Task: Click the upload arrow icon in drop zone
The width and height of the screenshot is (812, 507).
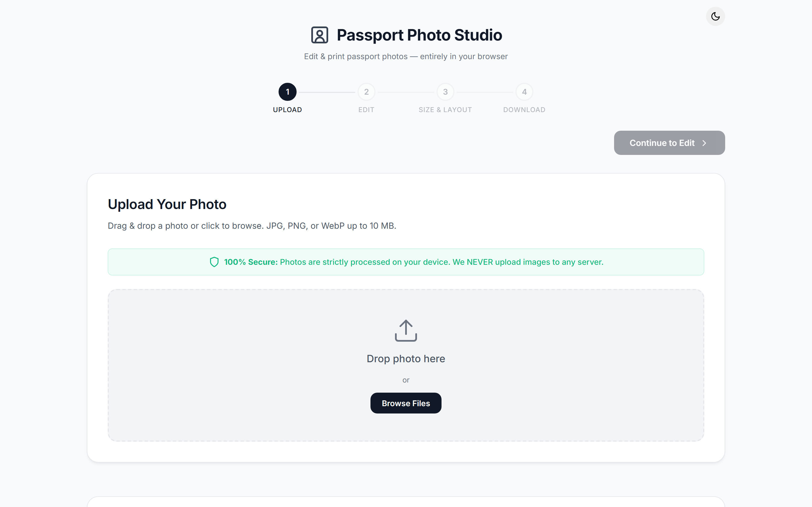Action: click(x=406, y=331)
